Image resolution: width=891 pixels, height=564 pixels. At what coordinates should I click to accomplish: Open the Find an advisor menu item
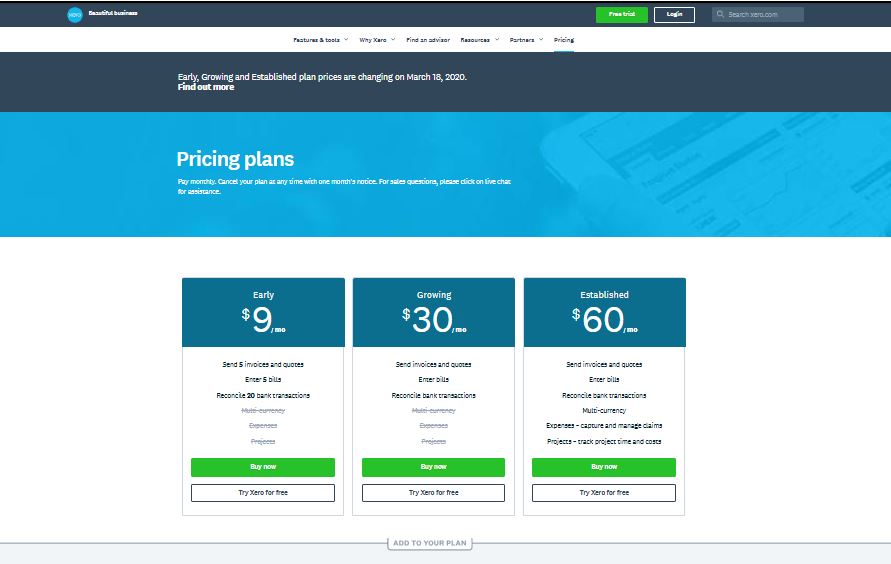tap(428, 40)
